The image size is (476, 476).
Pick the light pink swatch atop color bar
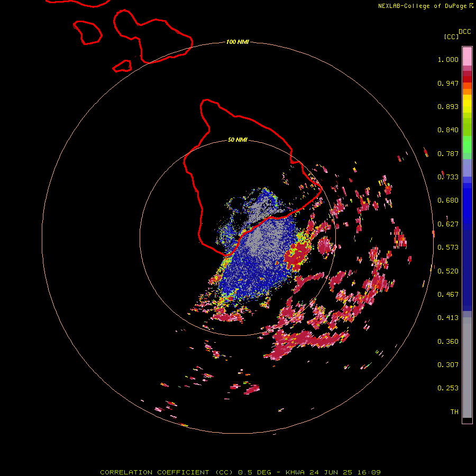467,57
